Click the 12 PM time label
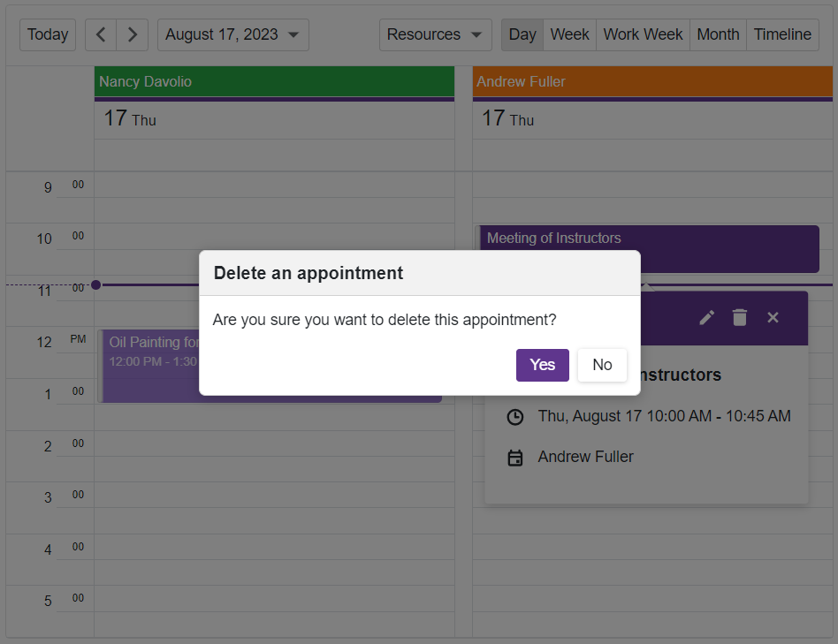The image size is (838, 644). click(61, 341)
